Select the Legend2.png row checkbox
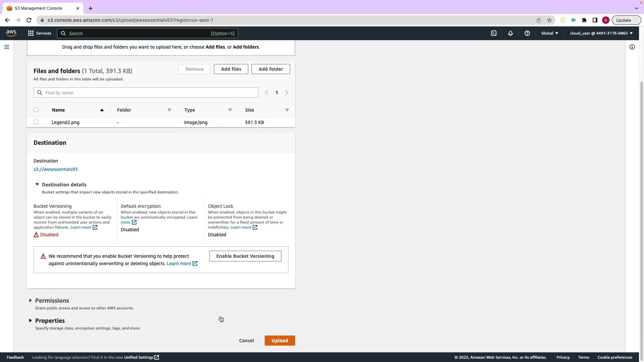The image size is (644, 362). pos(36,122)
